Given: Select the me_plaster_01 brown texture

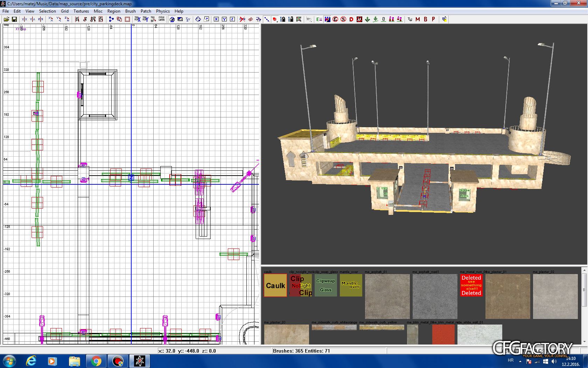Looking at the screenshot, I should point(508,297).
